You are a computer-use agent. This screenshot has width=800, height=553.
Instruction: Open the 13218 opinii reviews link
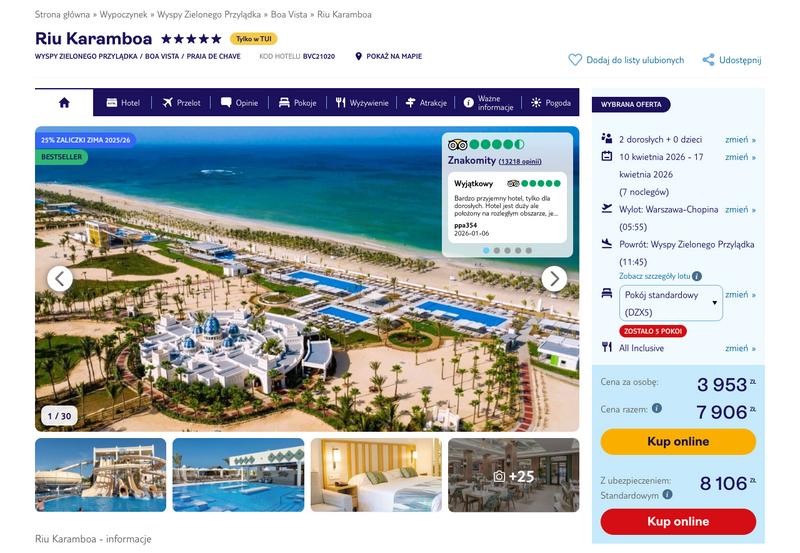(520, 161)
